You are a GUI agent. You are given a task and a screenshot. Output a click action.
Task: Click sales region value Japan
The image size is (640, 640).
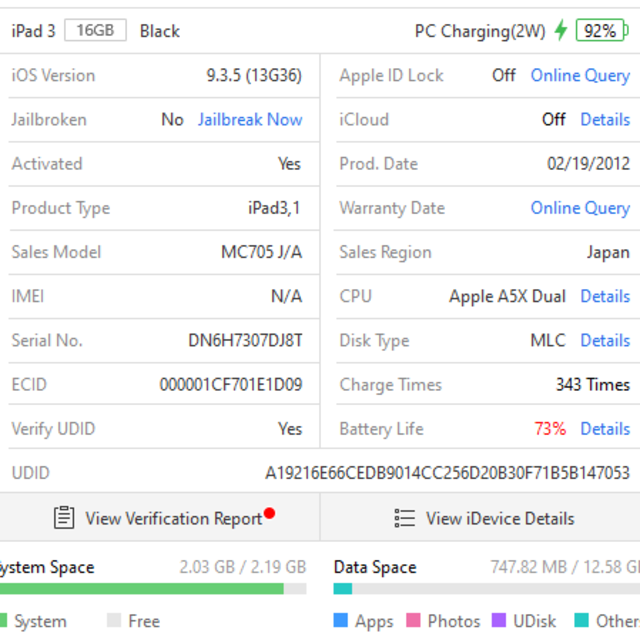608,253
